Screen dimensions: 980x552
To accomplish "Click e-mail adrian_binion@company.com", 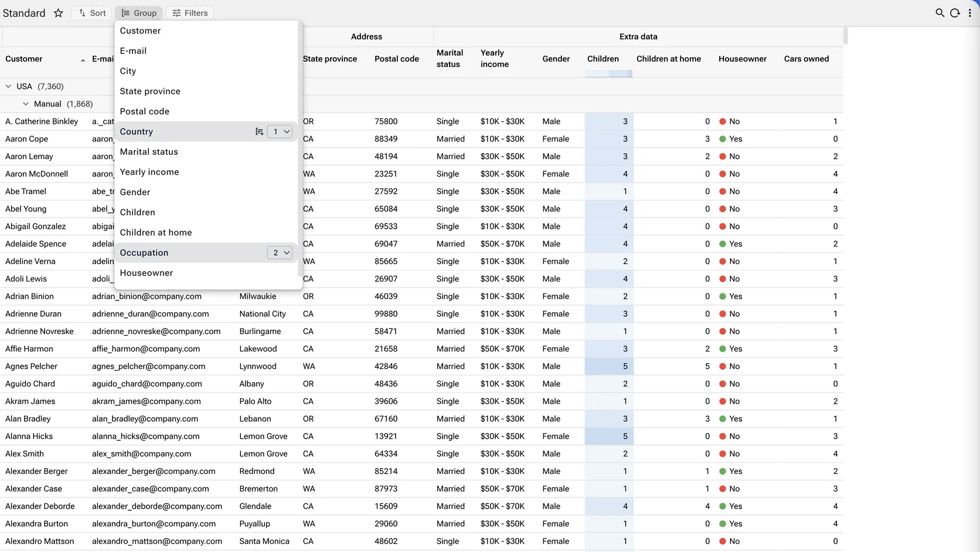I will click(147, 296).
